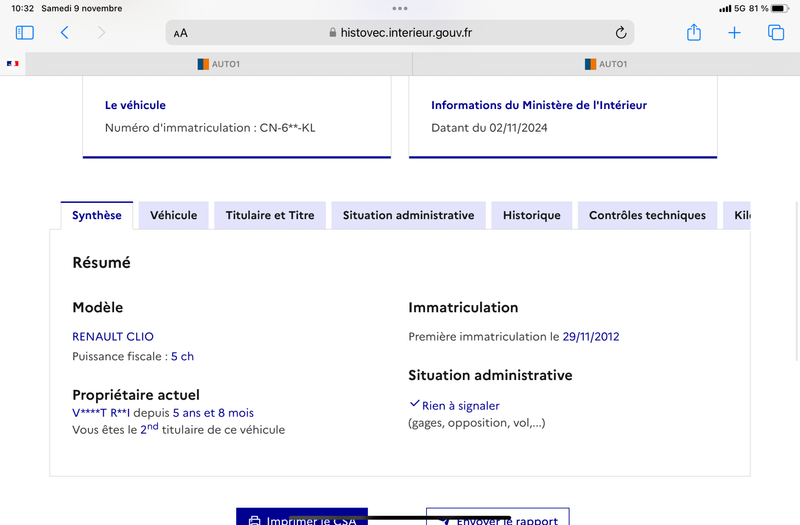Tap the histovec.interieur.gouv.fr address field

tap(400, 33)
